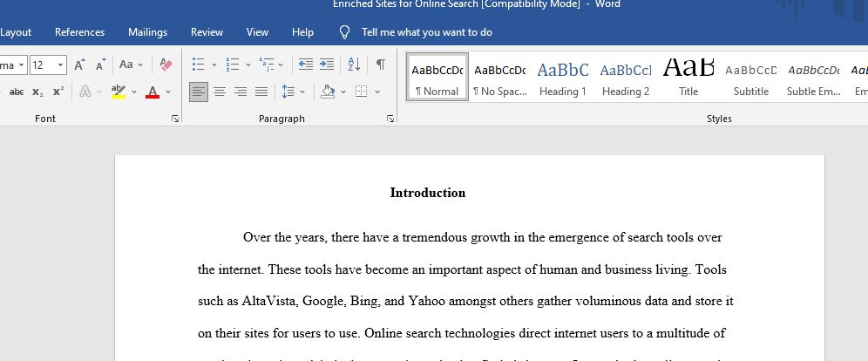
Task: Apply Borders to selection
Action: [362, 92]
